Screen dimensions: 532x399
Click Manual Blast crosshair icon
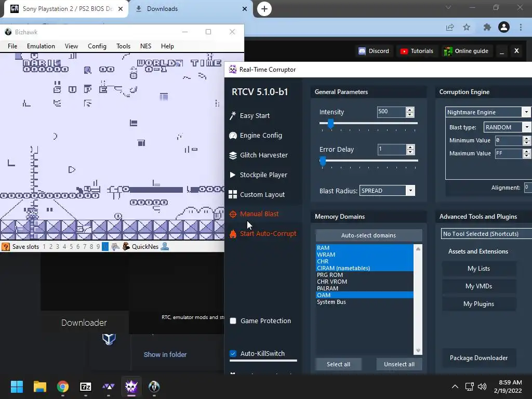[x=233, y=214]
